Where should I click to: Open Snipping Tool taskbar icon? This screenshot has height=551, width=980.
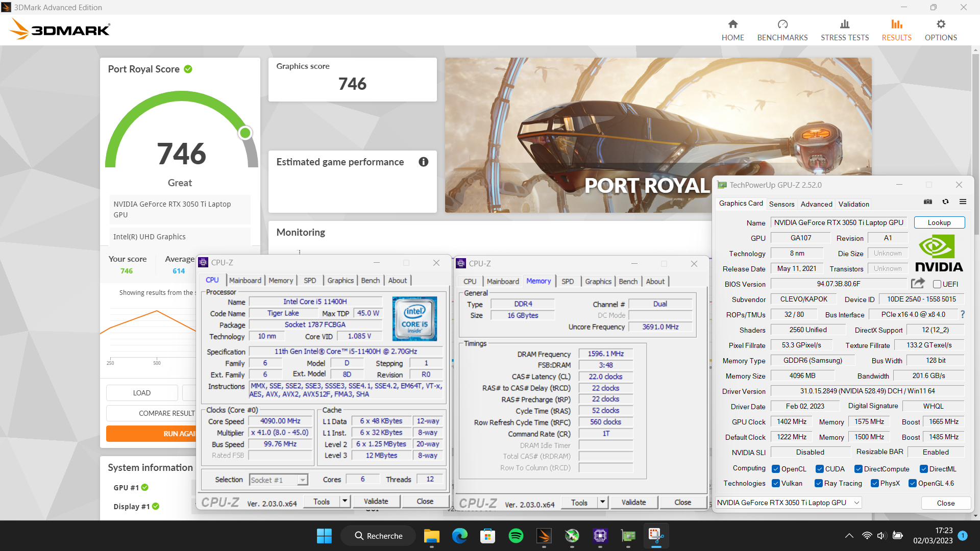click(x=656, y=536)
